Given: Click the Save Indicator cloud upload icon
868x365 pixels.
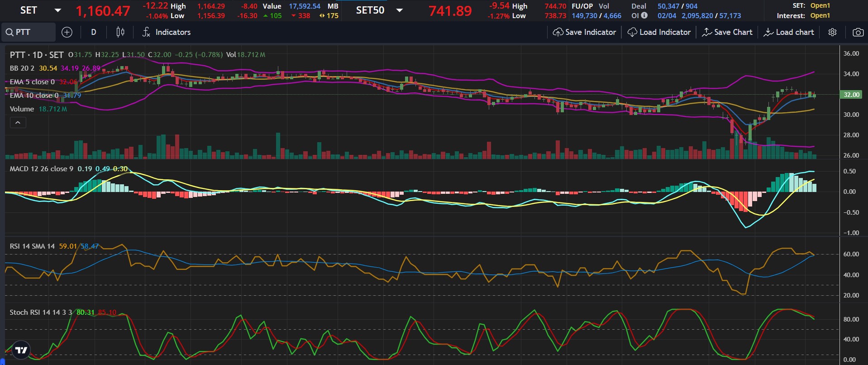Looking at the screenshot, I should pos(558,32).
